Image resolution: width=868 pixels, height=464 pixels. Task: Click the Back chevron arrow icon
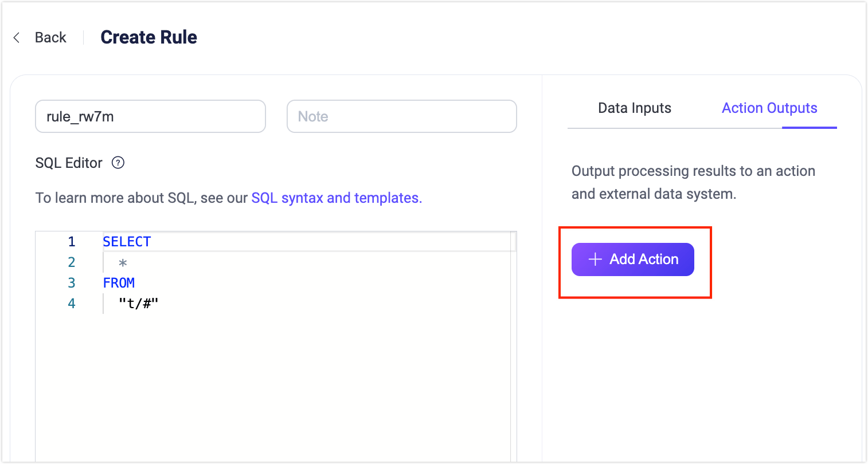(17, 38)
